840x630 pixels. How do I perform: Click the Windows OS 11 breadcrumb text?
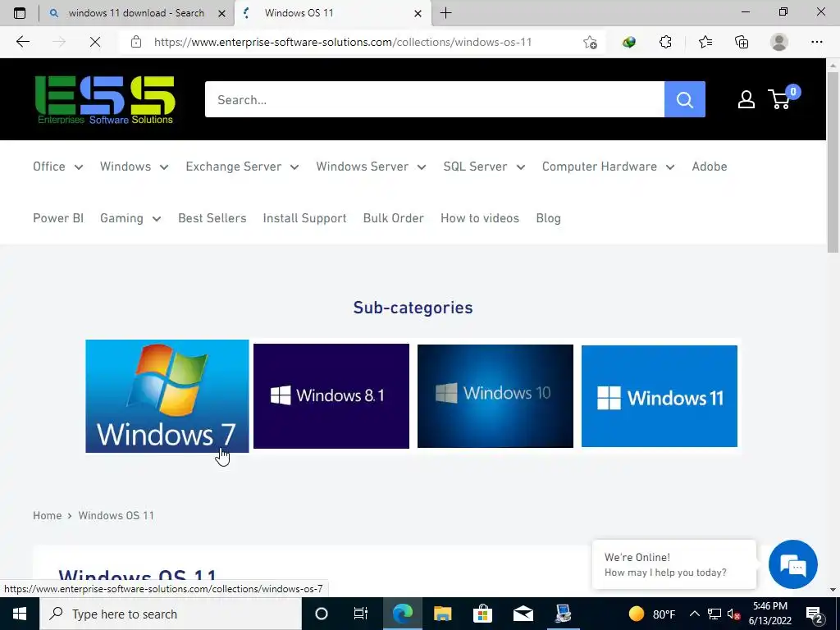[116, 515]
